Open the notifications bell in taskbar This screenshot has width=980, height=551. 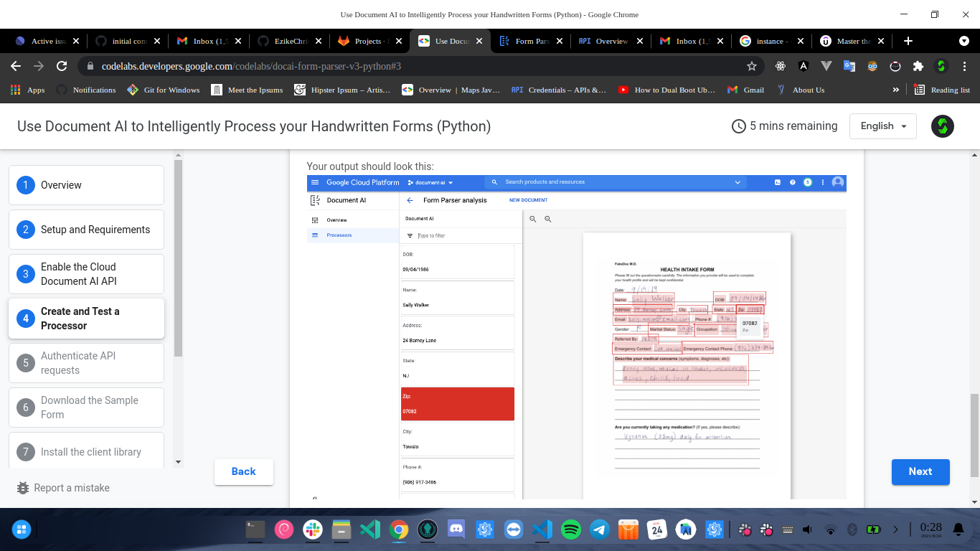[958, 530]
